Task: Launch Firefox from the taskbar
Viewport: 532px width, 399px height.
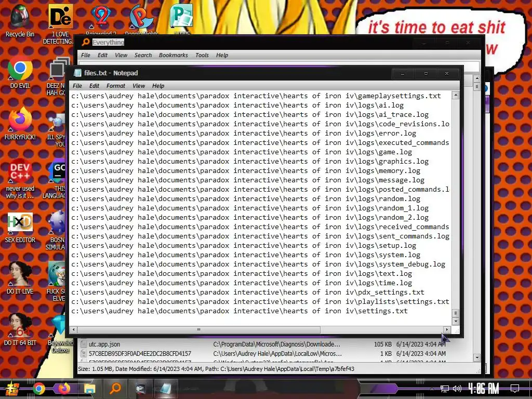Action: [x=64, y=389]
